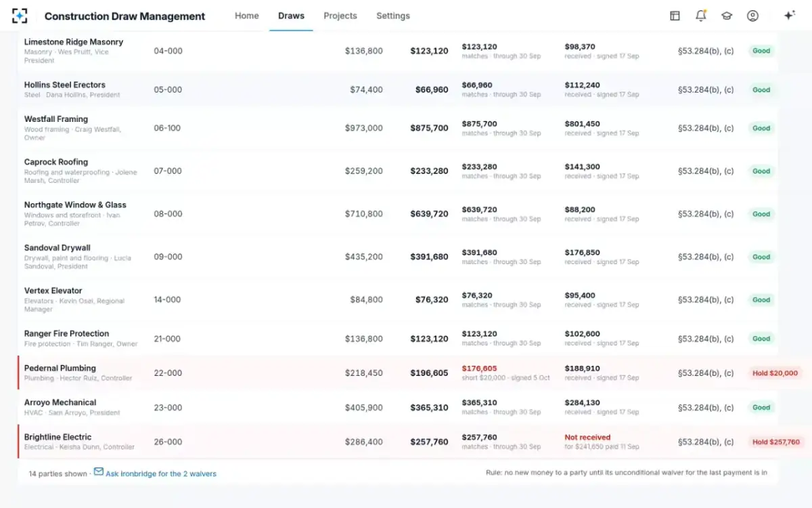Click the red Not received waiver status

[587, 438]
